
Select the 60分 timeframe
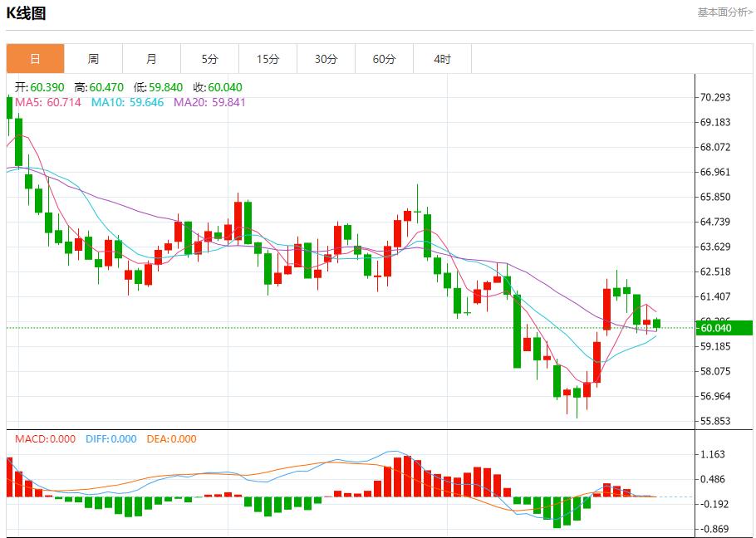tap(384, 58)
